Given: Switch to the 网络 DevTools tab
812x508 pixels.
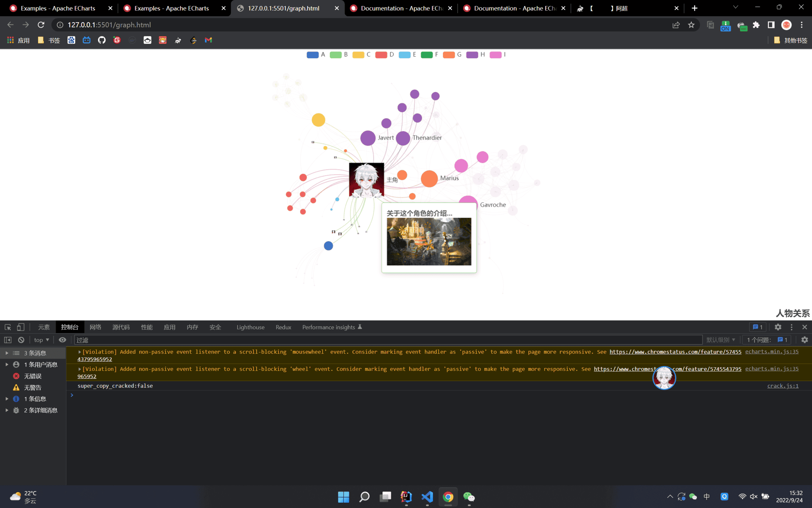Looking at the screenshot, I should pos(95,327).
